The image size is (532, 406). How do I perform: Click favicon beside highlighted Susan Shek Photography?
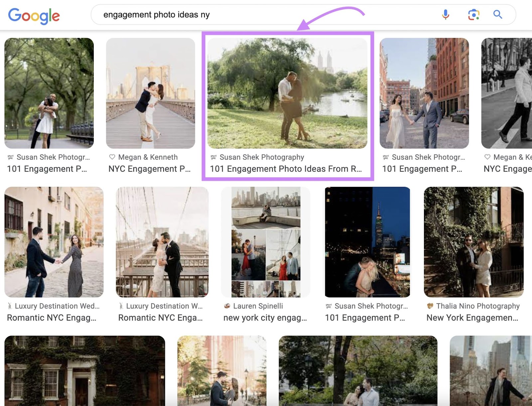[213, 157]
